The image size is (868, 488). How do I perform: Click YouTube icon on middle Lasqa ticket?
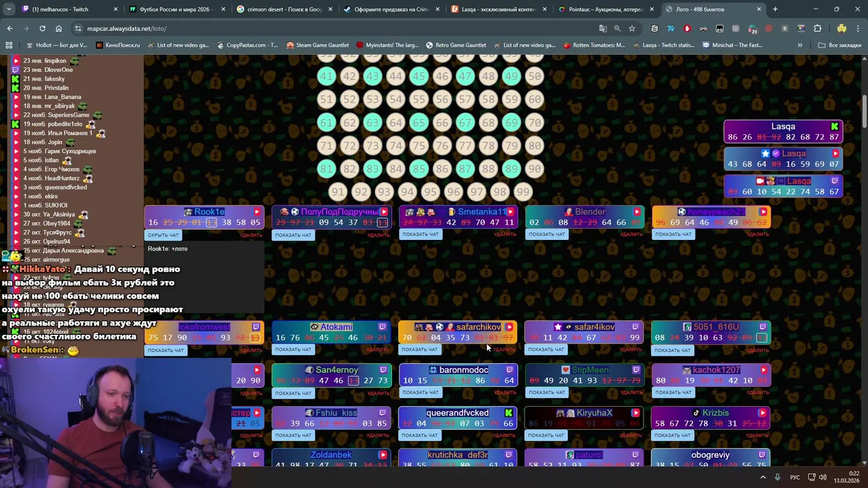click(835, 154)
